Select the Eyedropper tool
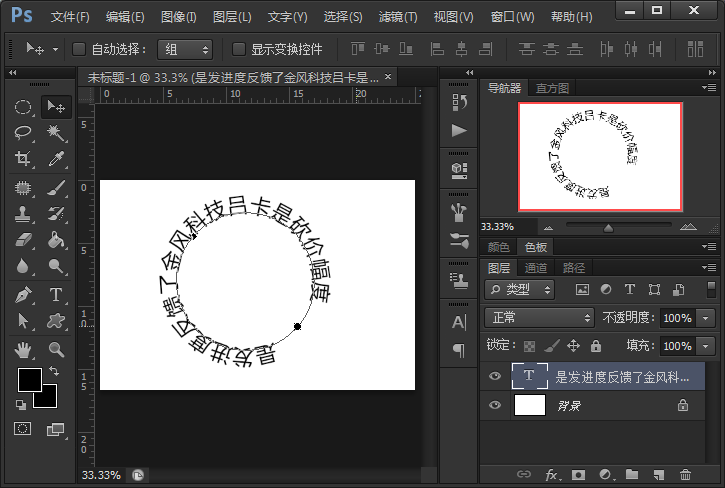This screenshot has width=725, height=488. pos(56,159)
